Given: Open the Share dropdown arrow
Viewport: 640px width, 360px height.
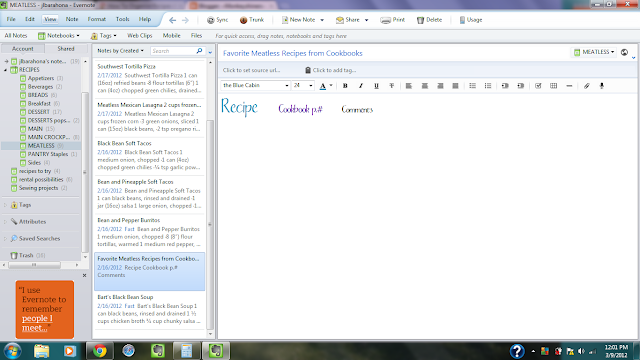Looking at the screenshot, I should (x=367, y=20).
